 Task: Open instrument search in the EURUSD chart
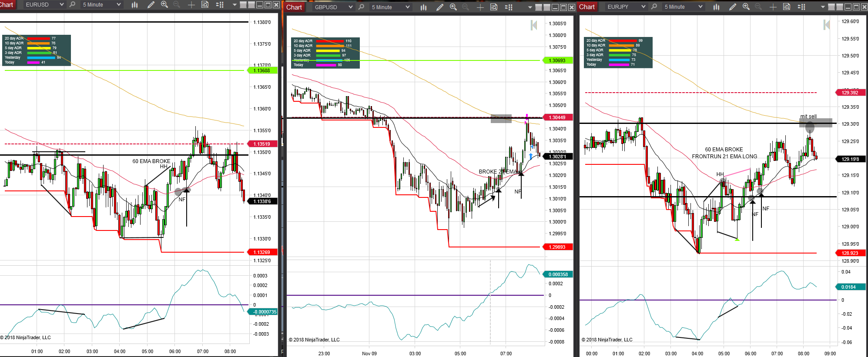coord(72,4)
